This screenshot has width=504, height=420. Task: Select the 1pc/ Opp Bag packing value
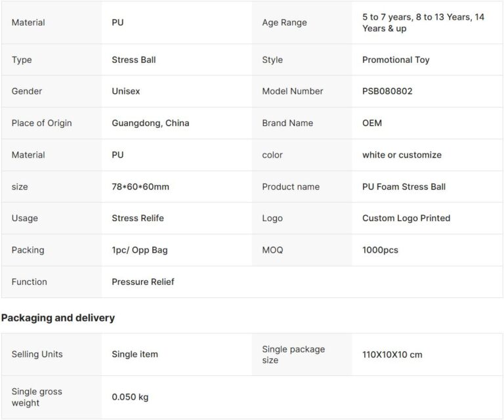[x=138, y=250]
